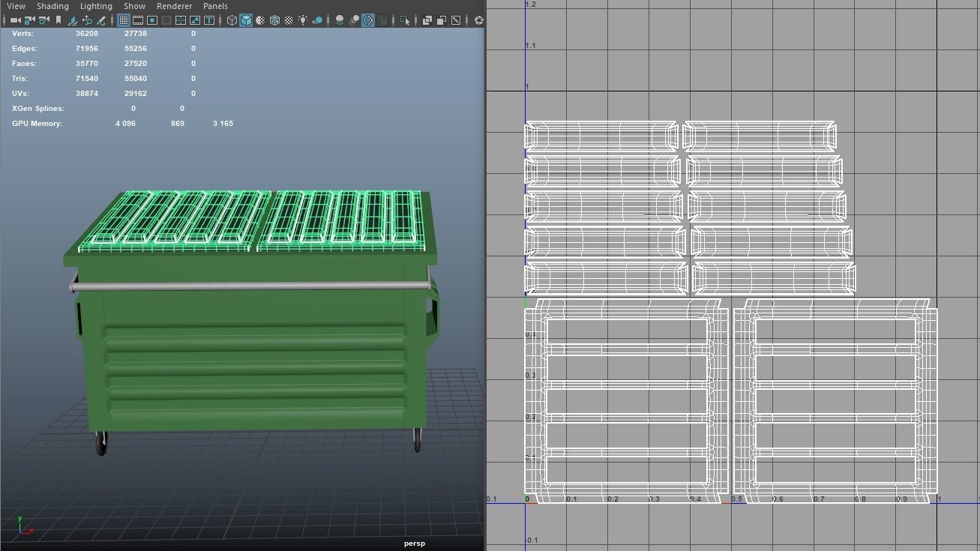Click the UV count value 38874
The image size is (980, 551).
click(87, 94)
